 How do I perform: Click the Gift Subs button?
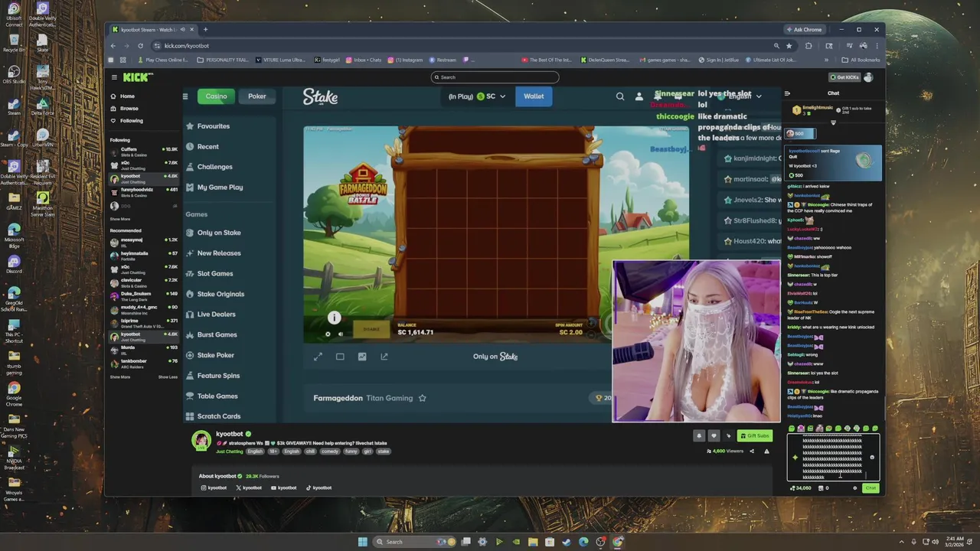pyautogui.click(x=754, y=436)
